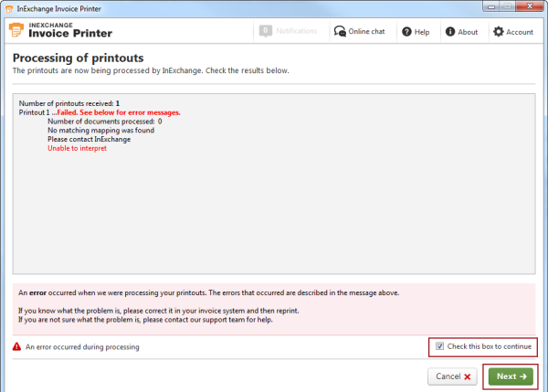Click the red warning triangle icon

tap(16, 346)
